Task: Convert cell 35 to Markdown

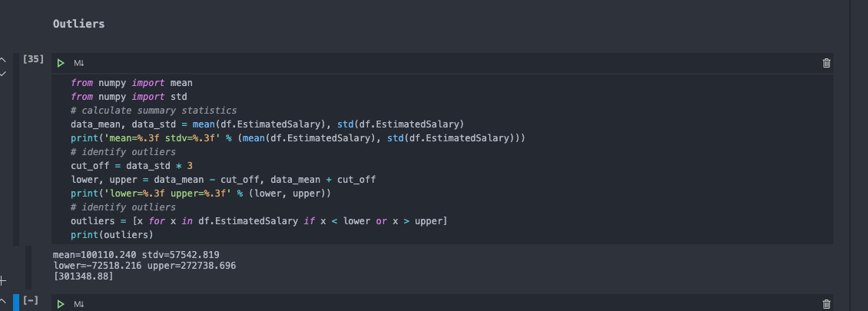Action: coord(78,63)
